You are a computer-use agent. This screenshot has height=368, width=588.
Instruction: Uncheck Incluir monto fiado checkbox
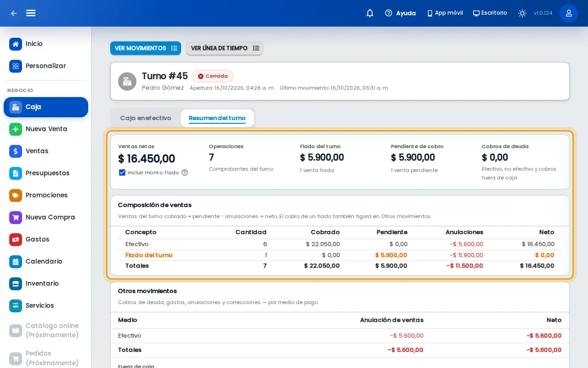point(122,172)
